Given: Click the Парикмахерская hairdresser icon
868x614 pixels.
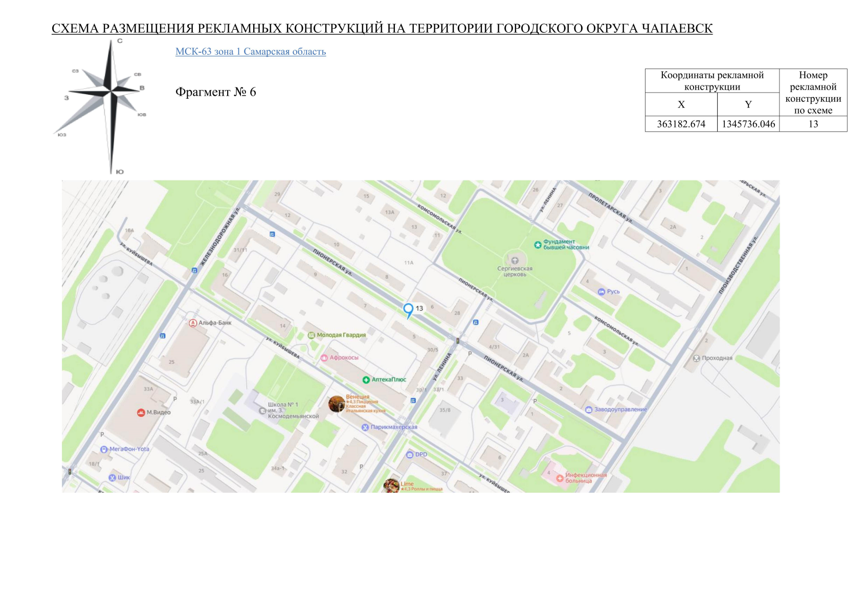Looking at the screenshot, I should [x=365, y=426].
